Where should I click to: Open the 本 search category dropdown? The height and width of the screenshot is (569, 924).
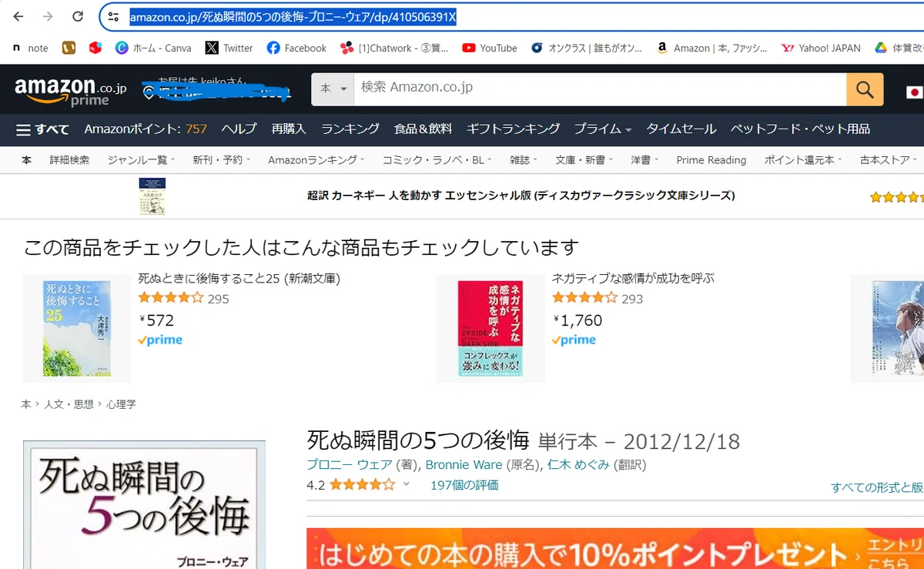pos(333,89)
